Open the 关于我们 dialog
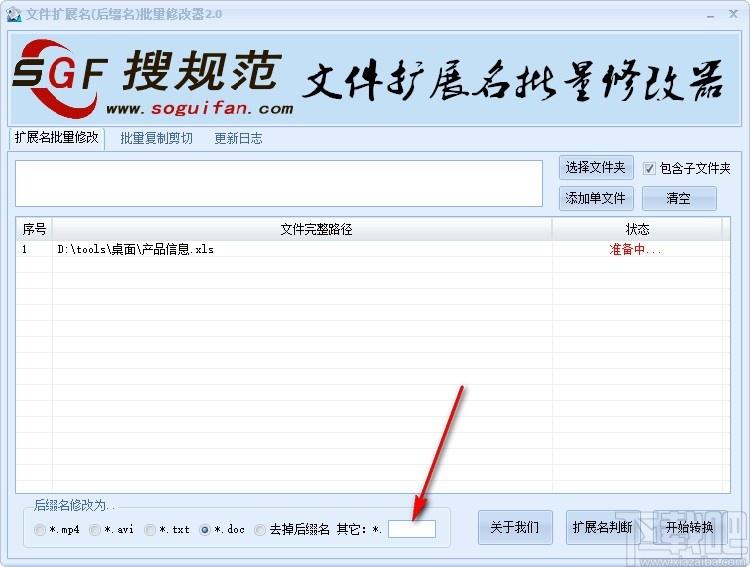The height and width of the screenshot is (567, 750). click(x=515, y=527)
